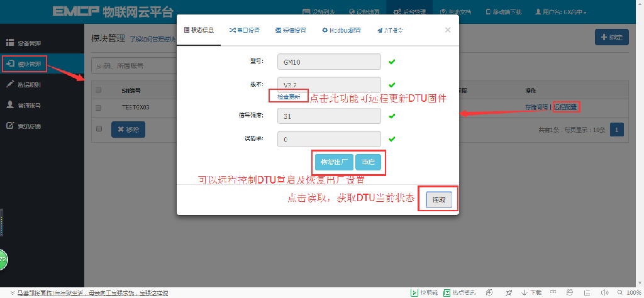Click the 恢复出厂 factory reset button
The height and width of the screenshot is (298, 644).
(x=333, y=162)
